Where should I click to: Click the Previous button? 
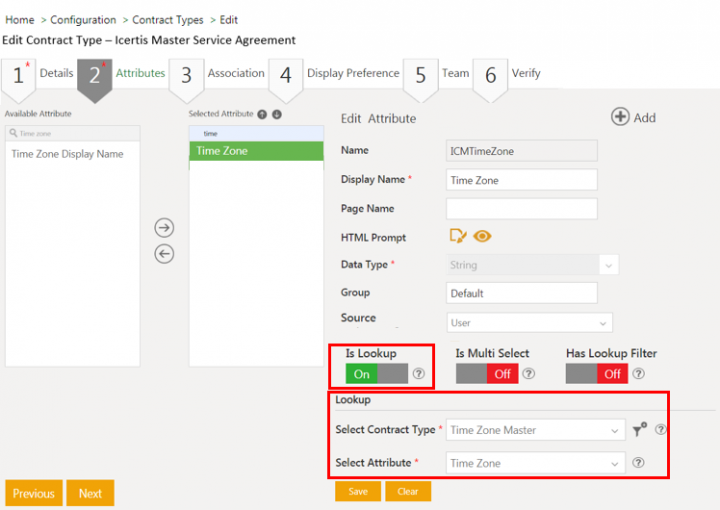(34, 493)
